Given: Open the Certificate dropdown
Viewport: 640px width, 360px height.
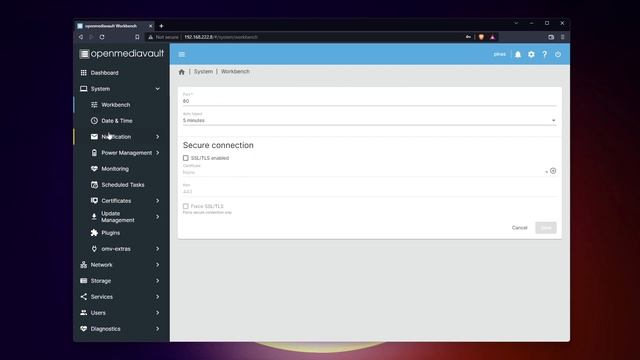Looking at the screenshot, I should [x=365, y=172].
